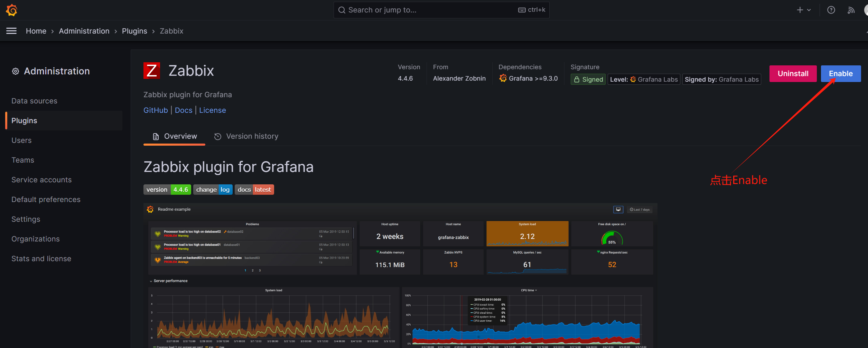This screenshot has height=348, width=868.
Task: Switch to the Overview tab
Action: click(174, 136)
